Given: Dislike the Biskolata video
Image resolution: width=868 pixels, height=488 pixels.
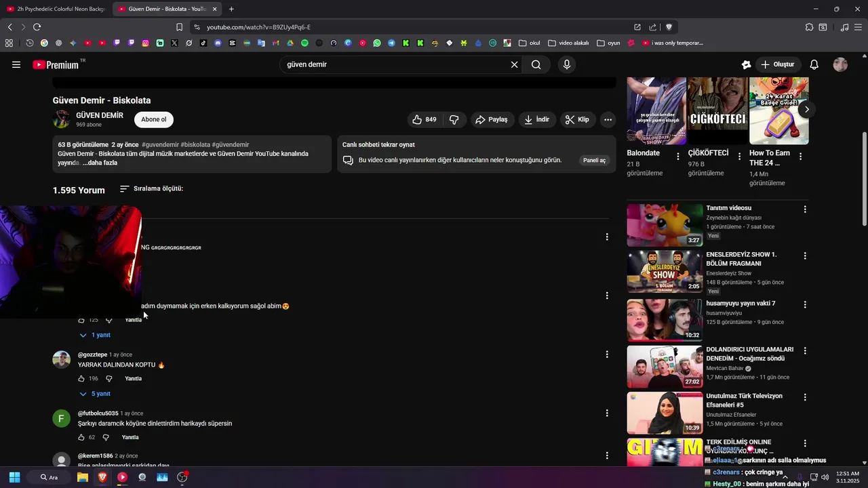Looking at the screenshot, I should (x=454, y=119).
